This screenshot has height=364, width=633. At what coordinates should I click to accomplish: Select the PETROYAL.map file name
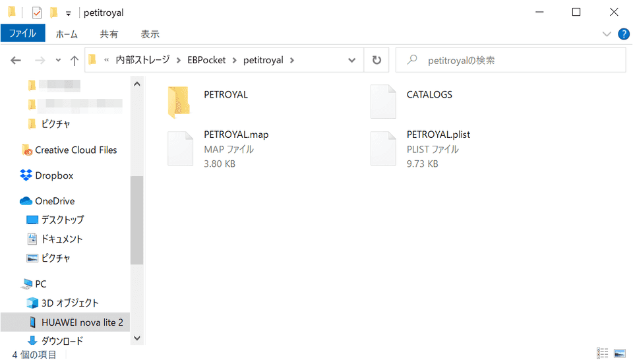[236, 135]
